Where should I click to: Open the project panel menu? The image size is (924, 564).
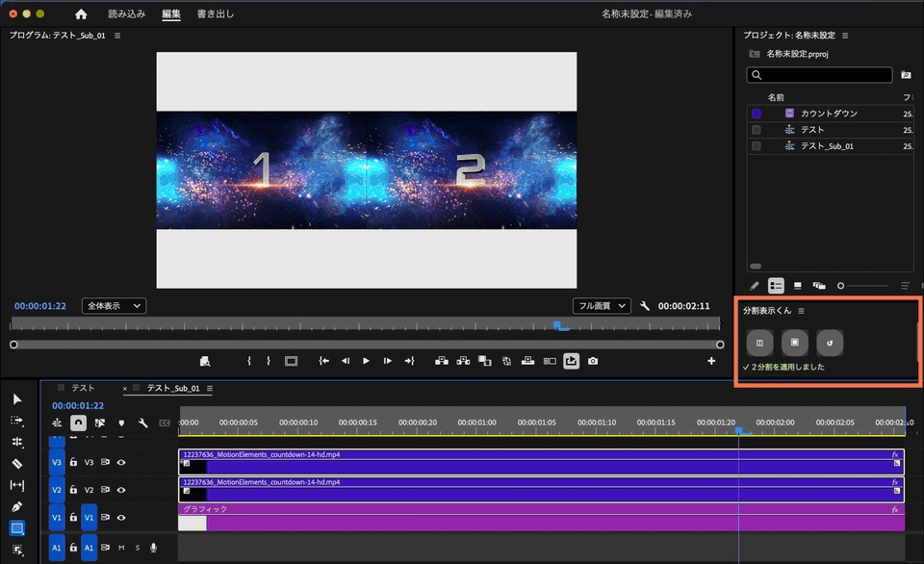[845, 36]
